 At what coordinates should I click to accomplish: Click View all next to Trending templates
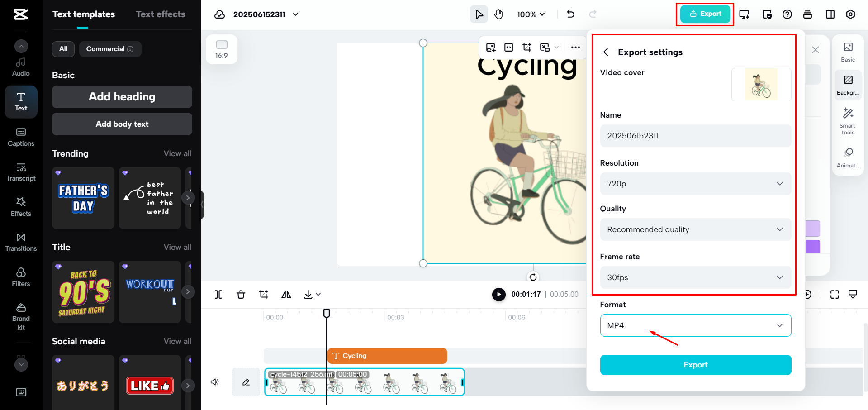[177, 153]
